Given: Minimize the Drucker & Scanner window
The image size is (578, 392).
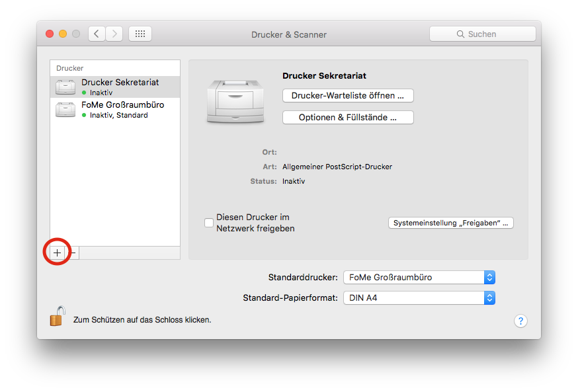Looking at the screenshot, I should (x=63, y=34).
